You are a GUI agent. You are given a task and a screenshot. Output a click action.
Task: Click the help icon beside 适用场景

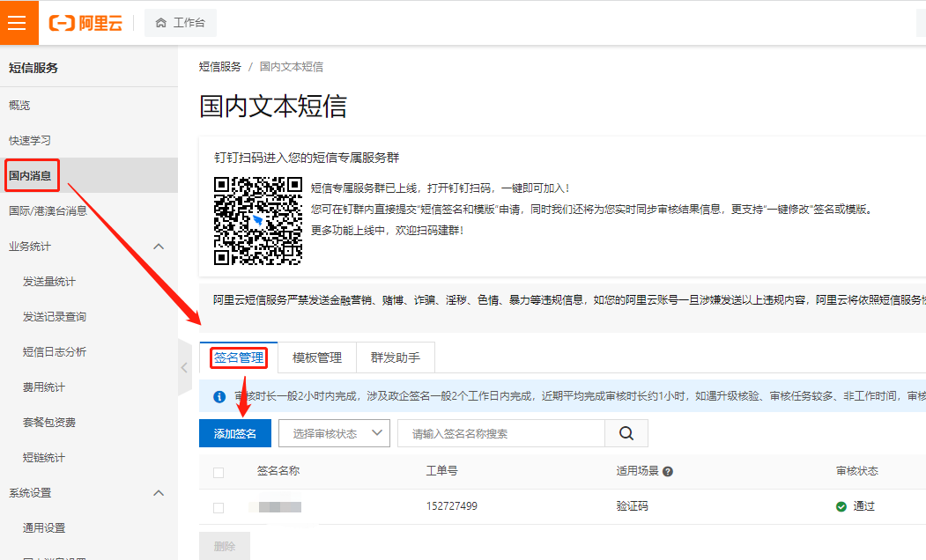point(668,472)
